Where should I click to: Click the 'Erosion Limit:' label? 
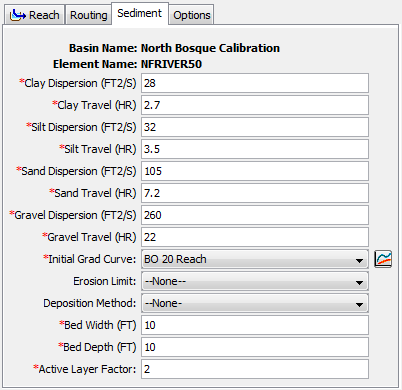pyautogui.click(x=105, y=281)
